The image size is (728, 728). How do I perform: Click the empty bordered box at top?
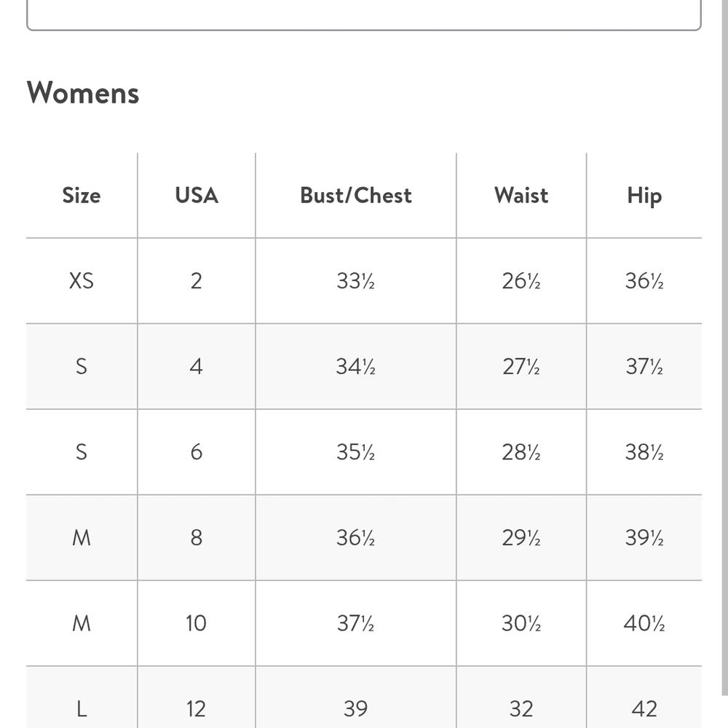(x=363, y=15)
